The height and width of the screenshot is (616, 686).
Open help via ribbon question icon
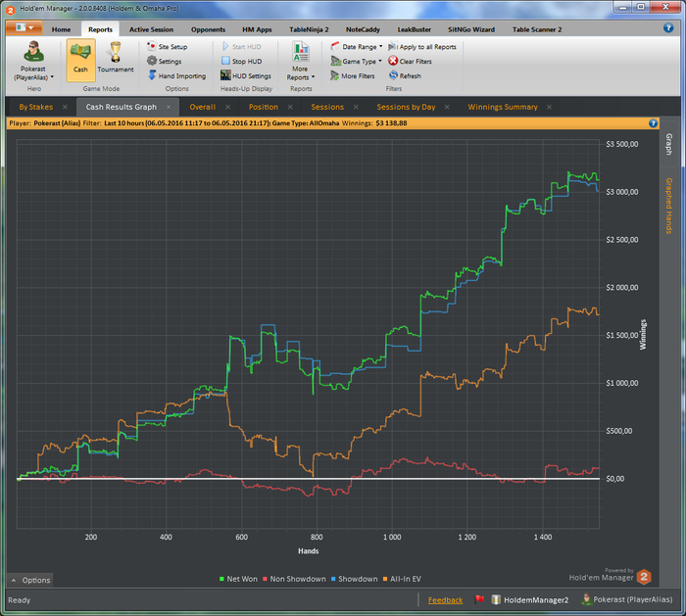pyautogui.click(x=668, y=28)
